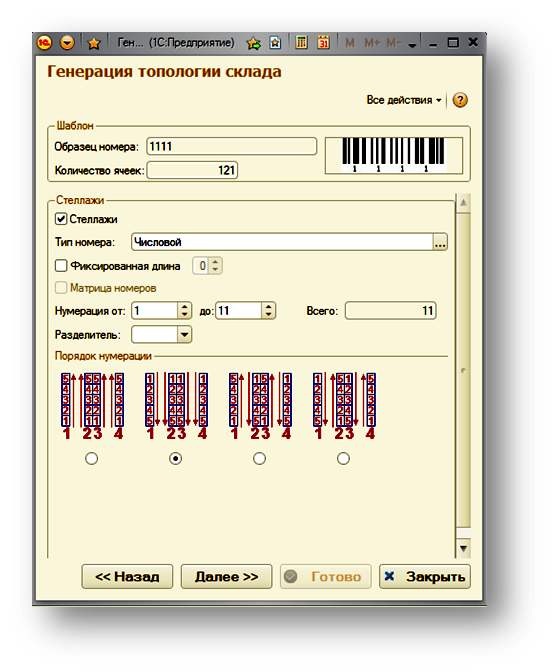Screen dimensions: 552x672
Task: Click the Тип номера field
Action: coord(282,242)
